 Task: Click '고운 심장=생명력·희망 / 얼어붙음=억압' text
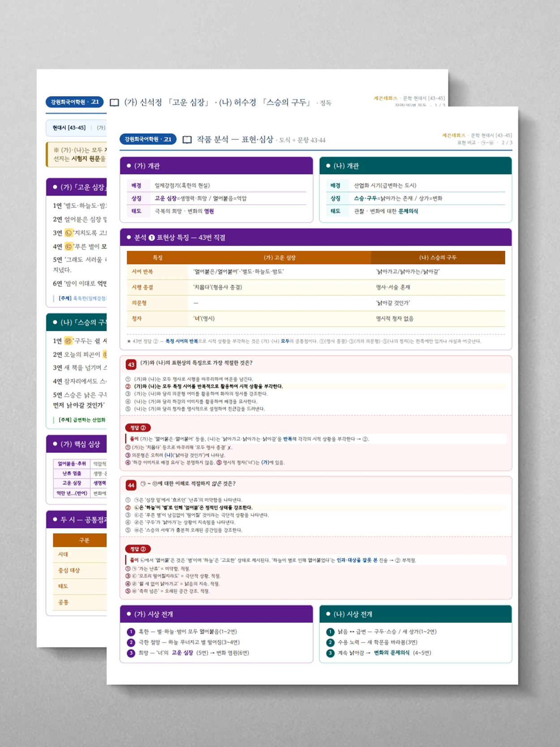tap(201, 199)
